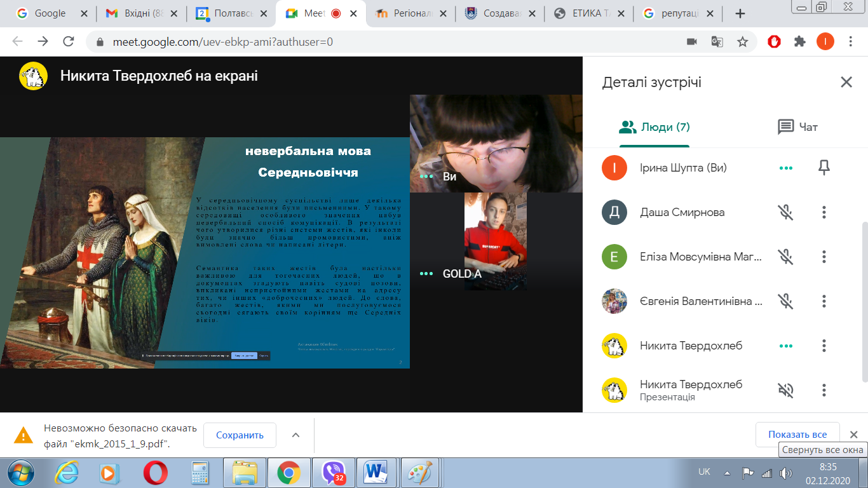Close the downloads bar
This screenshot has height=488, width=868.
[x=854, y=435]
